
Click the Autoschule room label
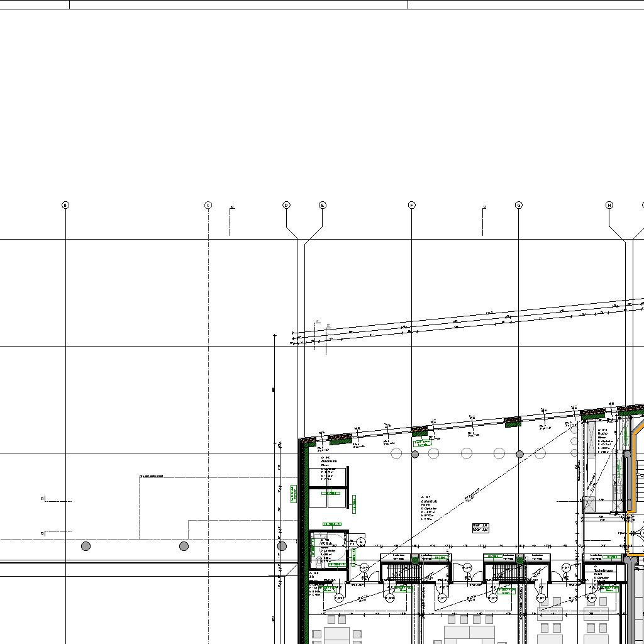pyautogui.click(x=430, y=502)
